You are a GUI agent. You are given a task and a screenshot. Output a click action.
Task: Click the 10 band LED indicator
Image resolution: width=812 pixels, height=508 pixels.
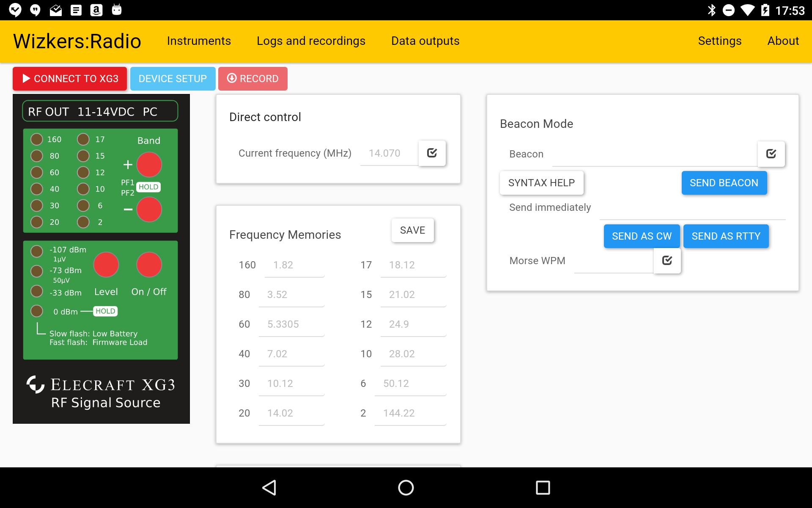click(83, 189)
